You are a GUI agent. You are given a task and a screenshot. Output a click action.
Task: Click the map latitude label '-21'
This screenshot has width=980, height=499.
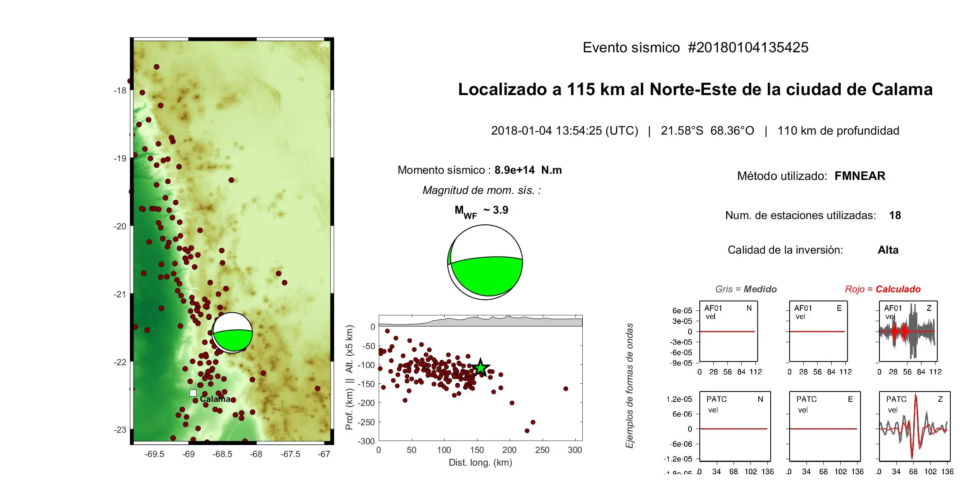pyautogui.click(x=120, y=294)
